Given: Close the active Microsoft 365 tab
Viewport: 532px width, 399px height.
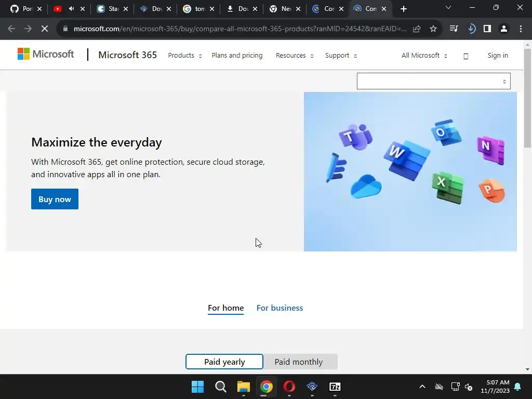Looking at the screenshot, I should pos(384,9).
